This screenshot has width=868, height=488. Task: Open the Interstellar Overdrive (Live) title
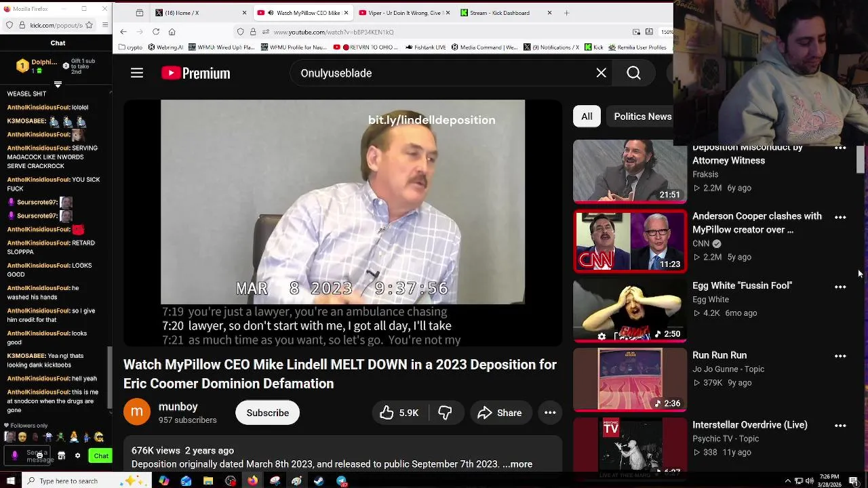click(x=750, y=425)
